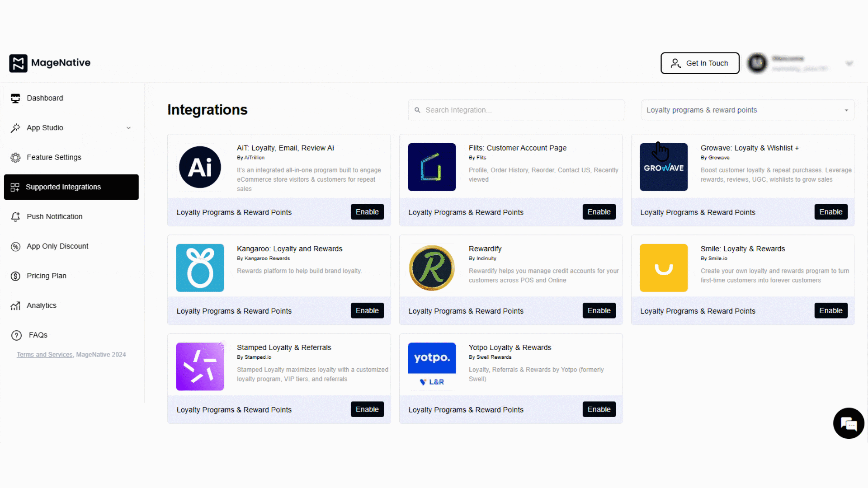The height and width of the screenshot is (488, 868).
Task: Click the Kangaroo Rewards gift icon
Action: (200, 267)
